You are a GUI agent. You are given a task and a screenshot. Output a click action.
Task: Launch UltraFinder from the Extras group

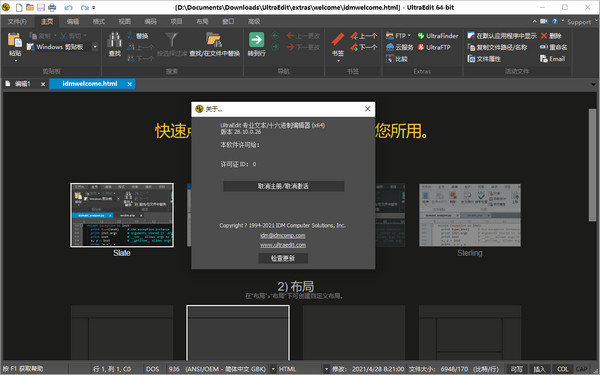point(437,36)
